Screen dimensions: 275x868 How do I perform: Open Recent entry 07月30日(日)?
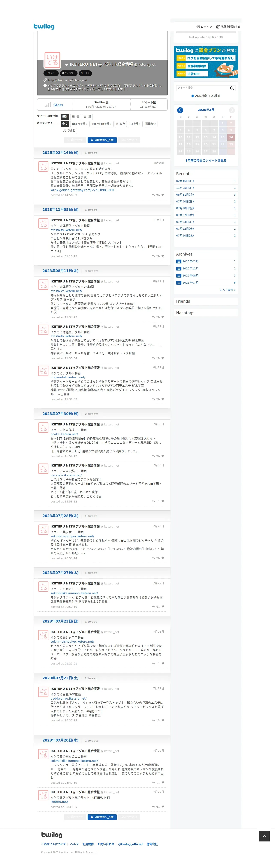click(185, 202)
